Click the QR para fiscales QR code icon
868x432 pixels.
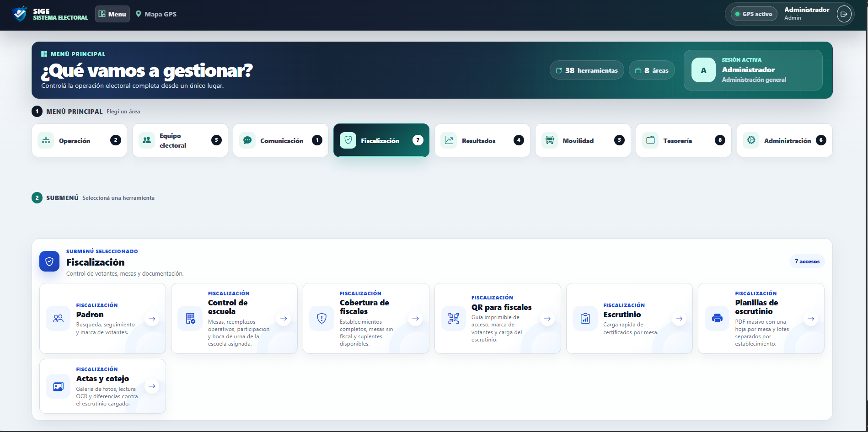[453, 318]
